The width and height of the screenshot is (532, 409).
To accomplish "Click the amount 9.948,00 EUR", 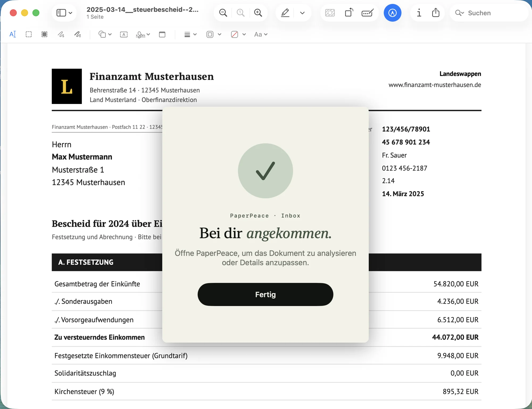I will click(458, 356).
